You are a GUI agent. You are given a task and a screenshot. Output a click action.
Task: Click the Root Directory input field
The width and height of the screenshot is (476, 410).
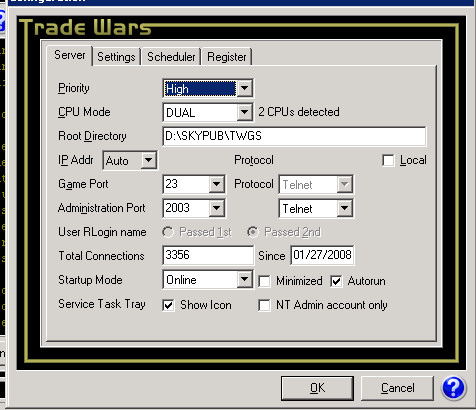(294, 136)
